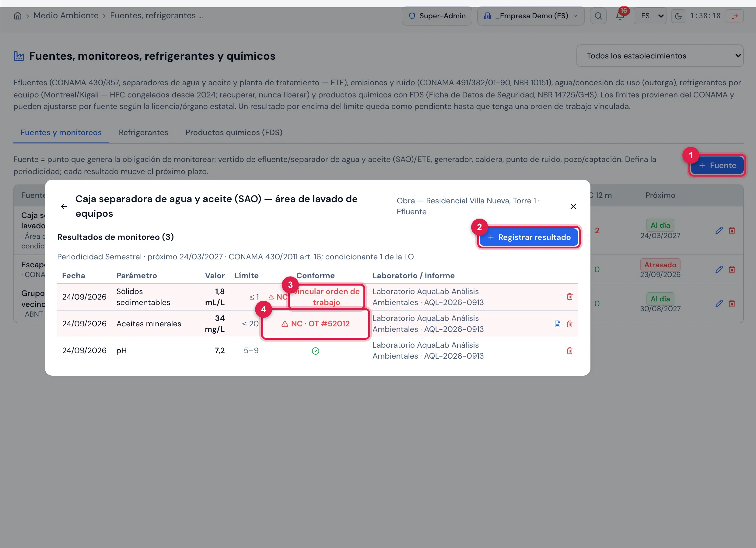Click Vincular orden de trabajo link
Image resolution: width=756 pixels, height=548 pixels.
326,297
